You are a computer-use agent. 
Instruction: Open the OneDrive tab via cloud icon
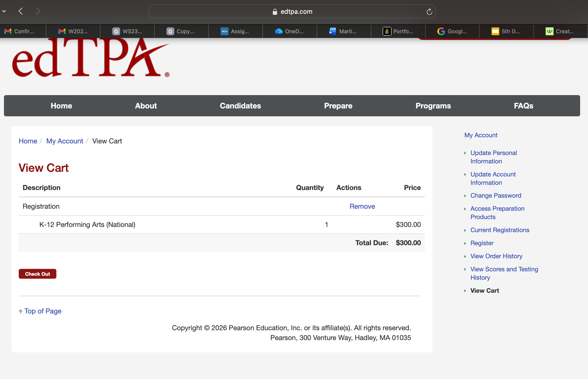click(279, 31)
